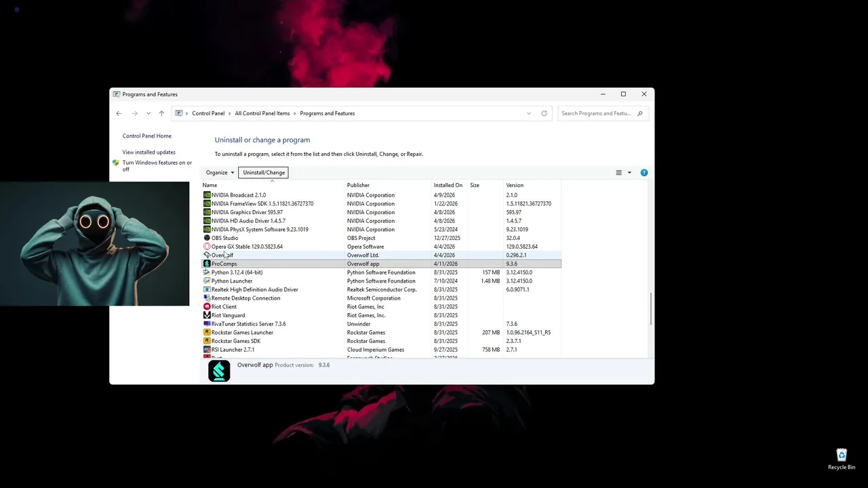Expand the chevron after Control Panel breadcrumb
This screenshot has width=868, height=488.
pyautogui.click(x=230, y=113)
